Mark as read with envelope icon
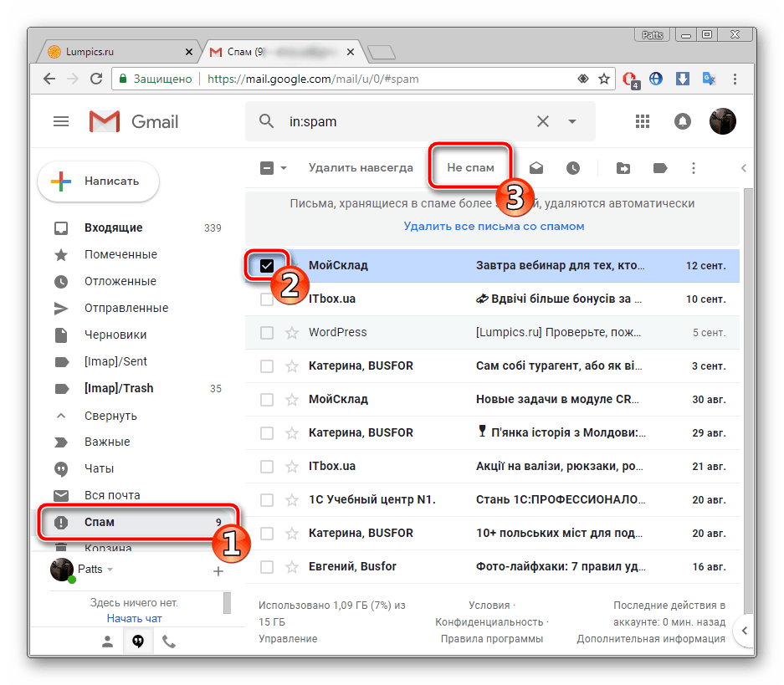This screenshot has height=685, width=784. coord(536,168)
